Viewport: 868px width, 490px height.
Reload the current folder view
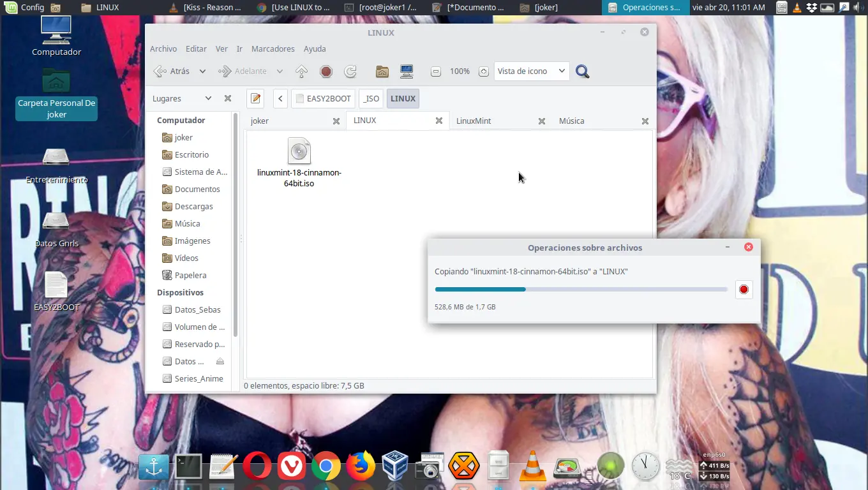click(x=350, y=71)
